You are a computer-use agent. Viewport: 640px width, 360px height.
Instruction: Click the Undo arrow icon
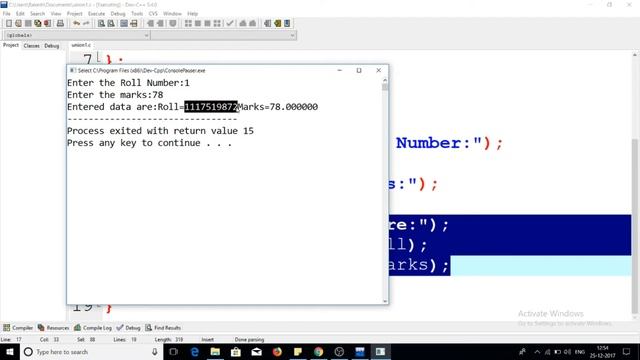(x=76, y=24)
